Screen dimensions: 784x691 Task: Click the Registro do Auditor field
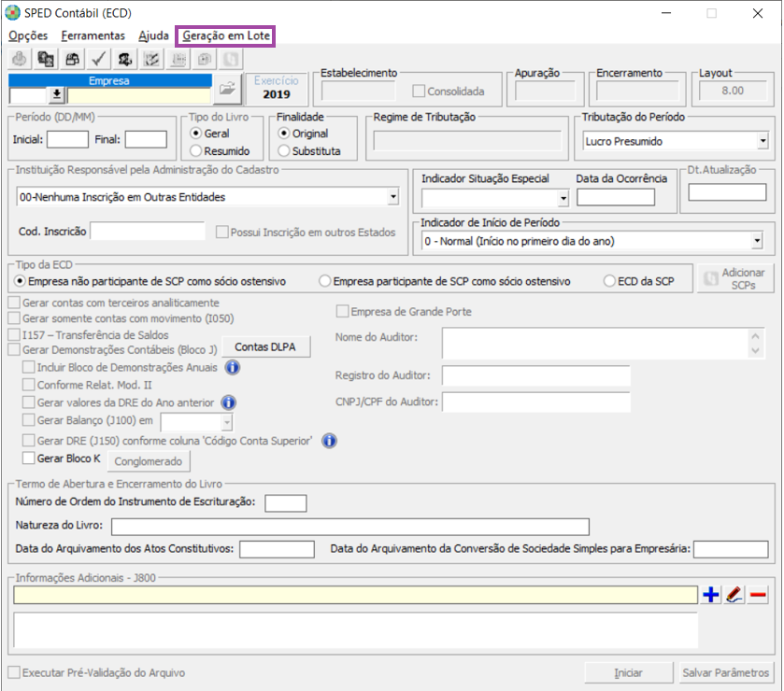point(536,375)
